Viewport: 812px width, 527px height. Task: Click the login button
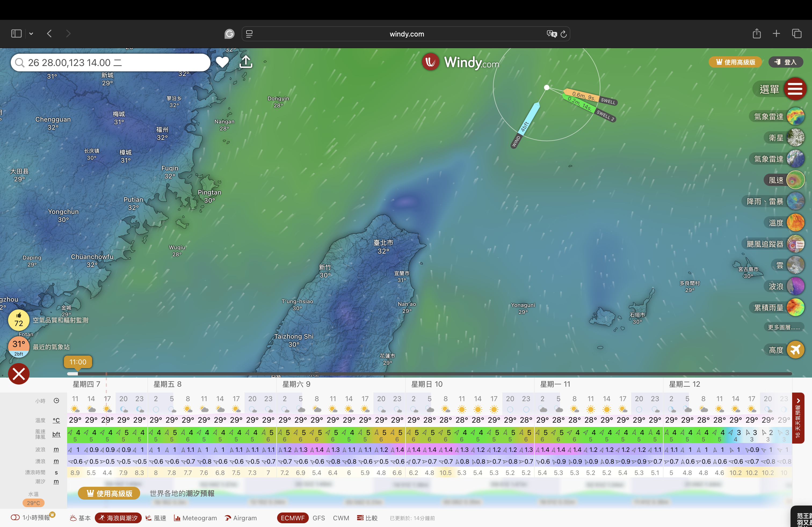click(785, 62)
